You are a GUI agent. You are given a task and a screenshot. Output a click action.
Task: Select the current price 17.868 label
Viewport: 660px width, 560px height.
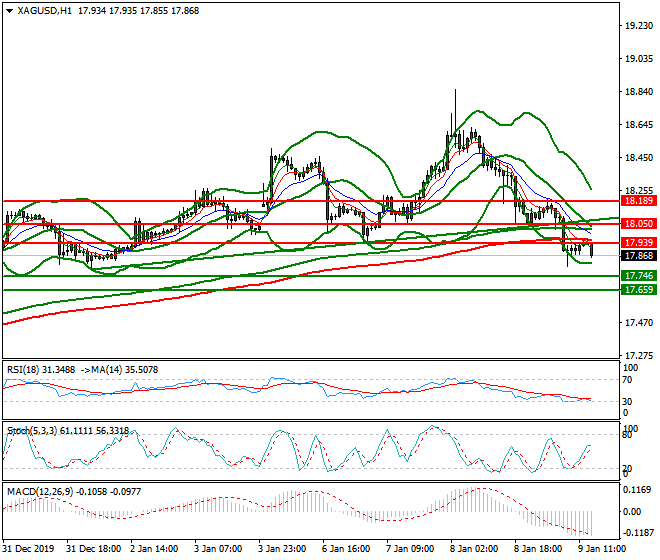(x=639, y=256)
